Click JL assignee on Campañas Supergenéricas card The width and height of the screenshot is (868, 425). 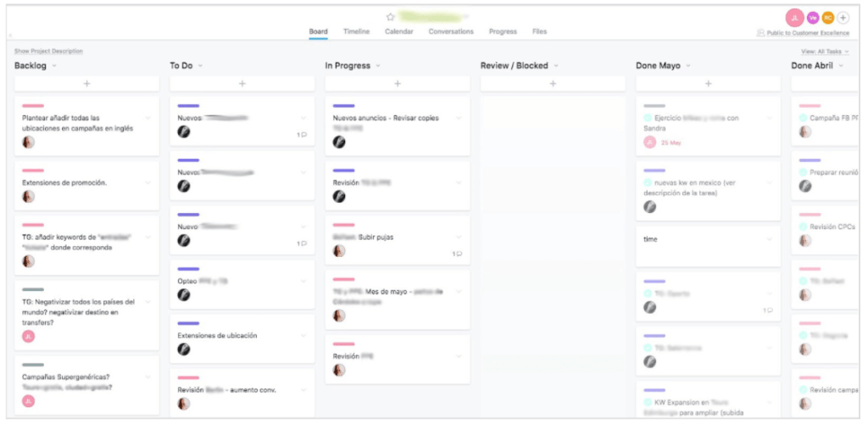tap(28, 401)
